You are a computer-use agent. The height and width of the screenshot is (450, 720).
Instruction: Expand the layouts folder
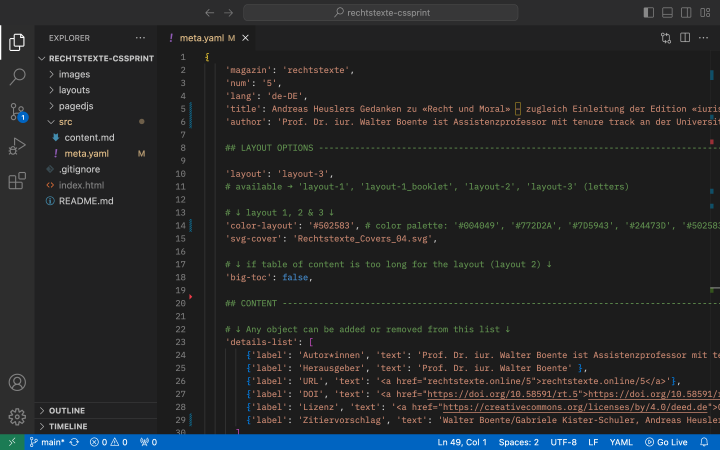[x=96, y=90]
